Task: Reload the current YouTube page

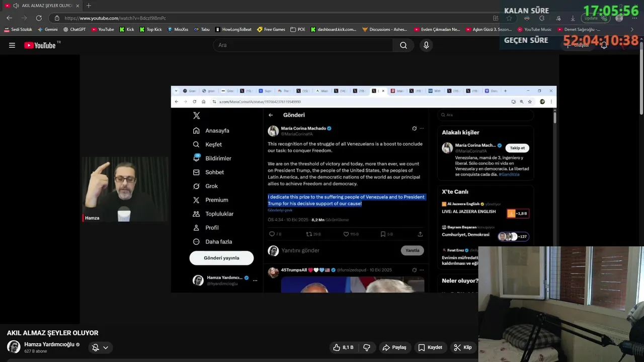Action: pos(39,18)
